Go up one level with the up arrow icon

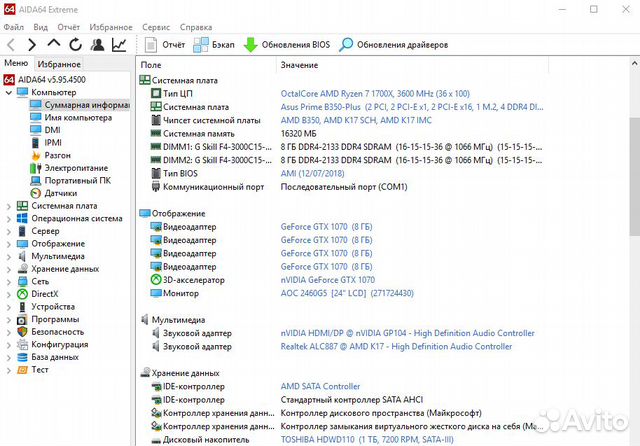(53, 43)
